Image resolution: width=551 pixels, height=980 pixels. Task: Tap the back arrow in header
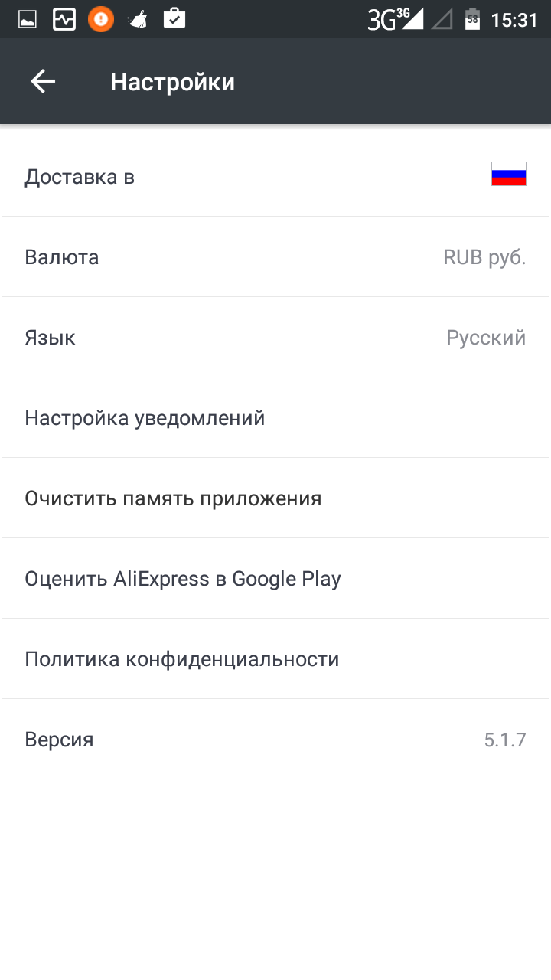click(43, 82)
